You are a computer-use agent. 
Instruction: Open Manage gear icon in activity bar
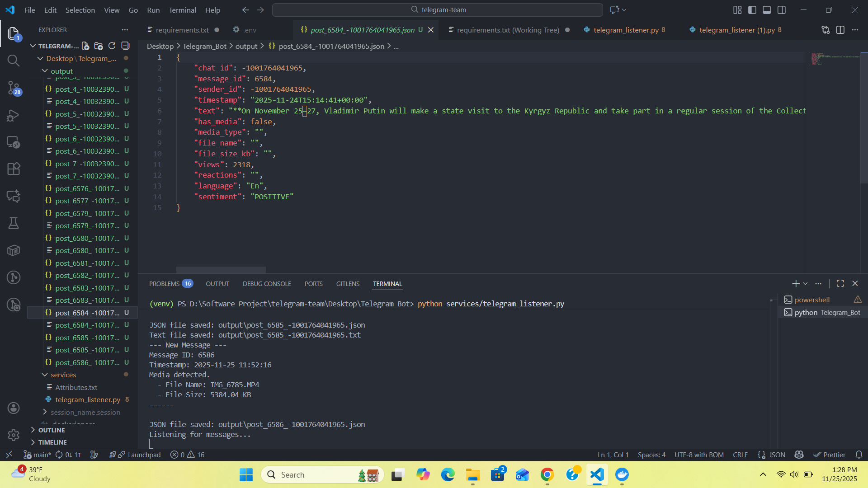[14, 435]
